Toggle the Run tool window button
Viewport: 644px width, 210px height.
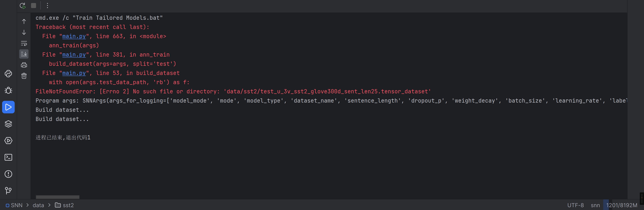(x=8, y=107)
